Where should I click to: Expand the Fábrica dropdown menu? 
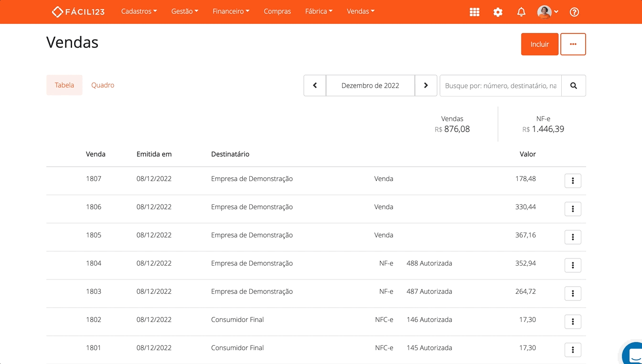319,11
